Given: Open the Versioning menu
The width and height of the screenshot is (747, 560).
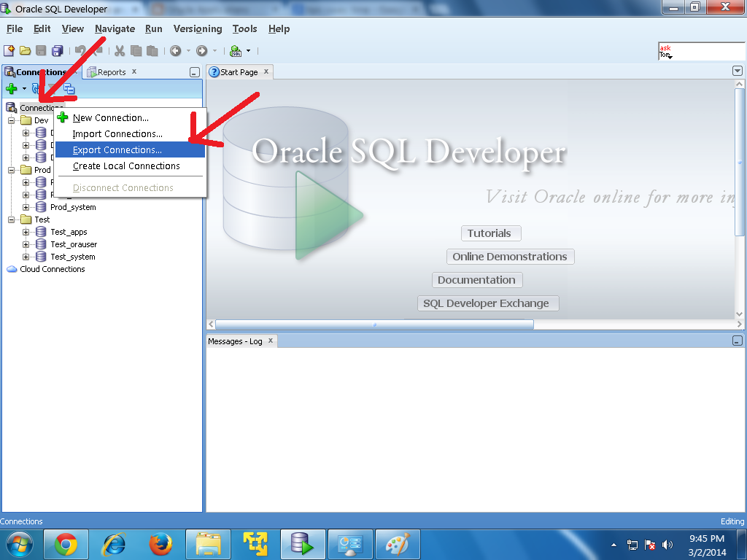Looking at the screenshot, I should [198, 29].
